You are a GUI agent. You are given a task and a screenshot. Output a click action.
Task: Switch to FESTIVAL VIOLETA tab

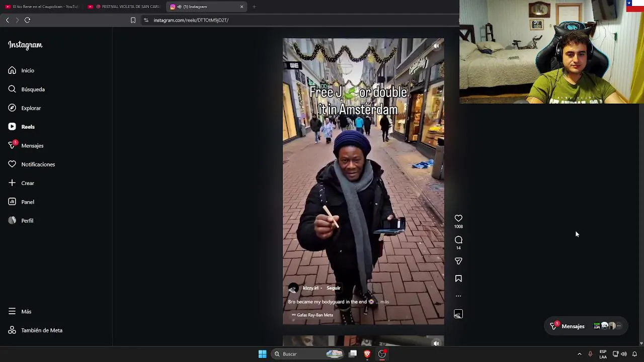(124, 7)
